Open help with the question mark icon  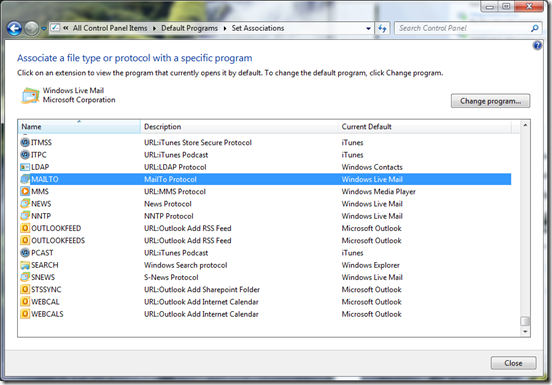pyautogui.click(x=537, y=45)
